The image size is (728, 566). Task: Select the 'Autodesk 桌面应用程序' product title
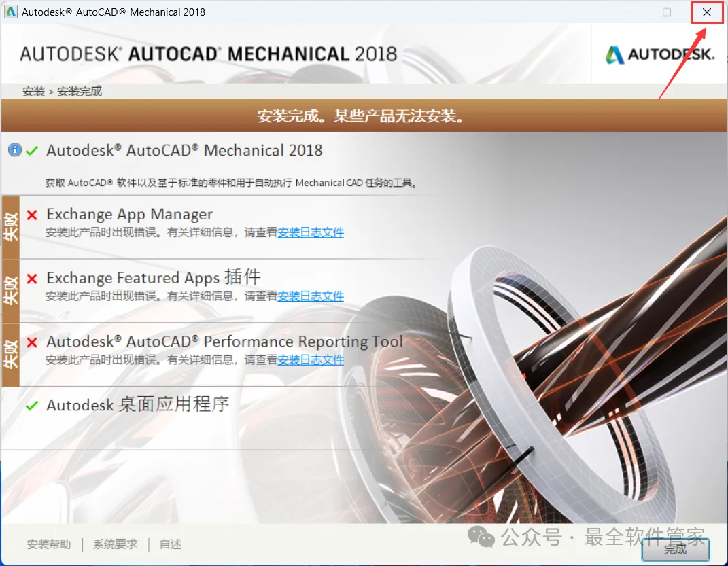pos(138,404)
